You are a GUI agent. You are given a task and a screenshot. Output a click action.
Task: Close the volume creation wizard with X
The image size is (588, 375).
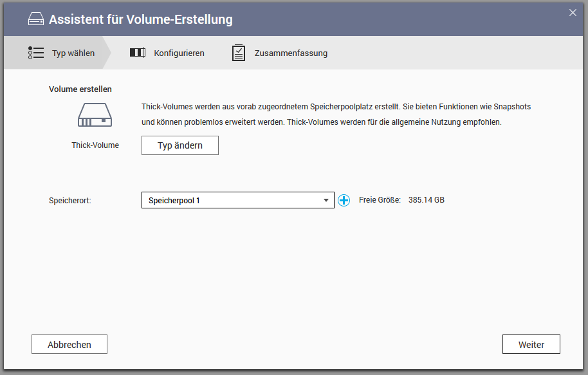click(x=573, y=12)
